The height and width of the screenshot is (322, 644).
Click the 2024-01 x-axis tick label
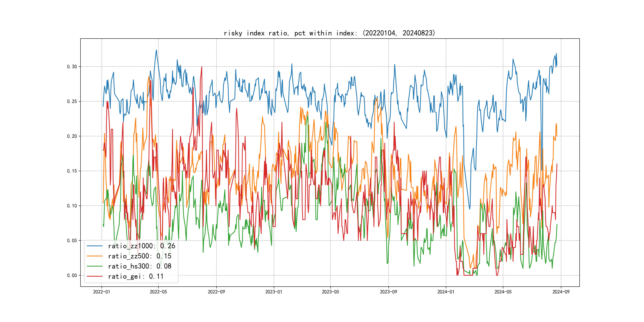(446, 292)
